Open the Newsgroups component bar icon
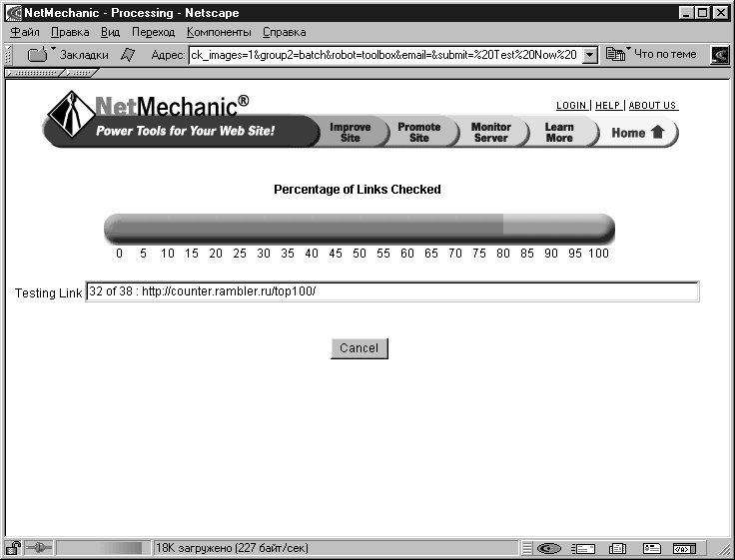 pyautogui.click(x=617, y=548)
